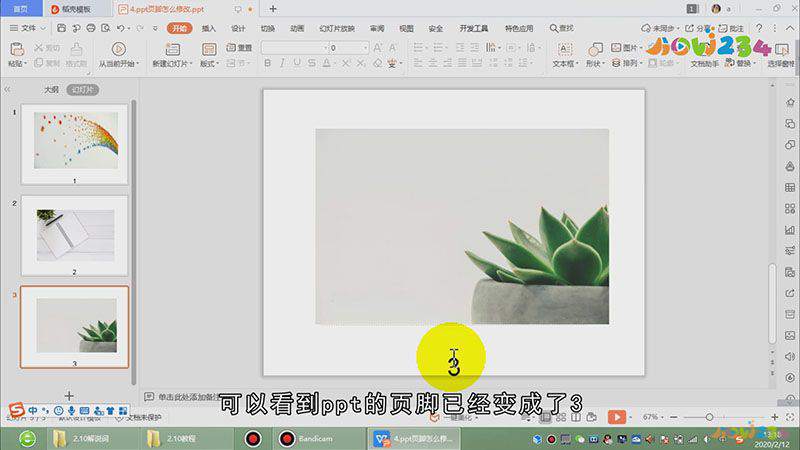Click the Increase Font Size icon

point(378,48)
